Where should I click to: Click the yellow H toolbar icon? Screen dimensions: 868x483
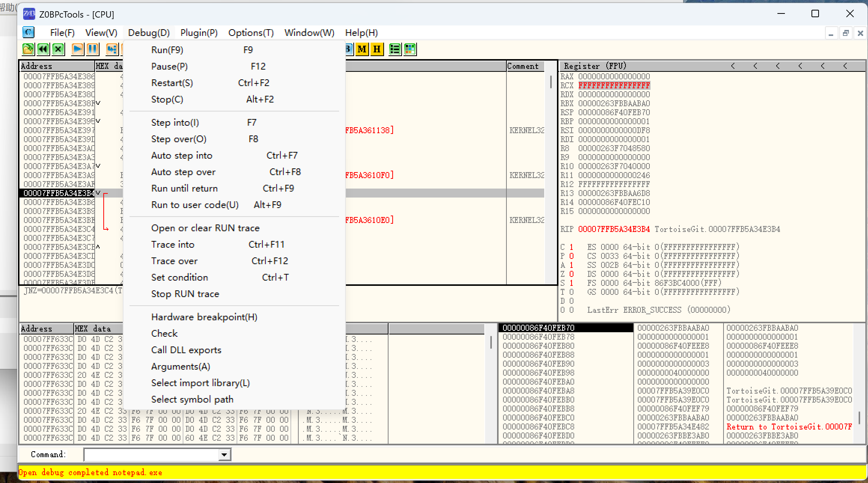coord(377,49)
